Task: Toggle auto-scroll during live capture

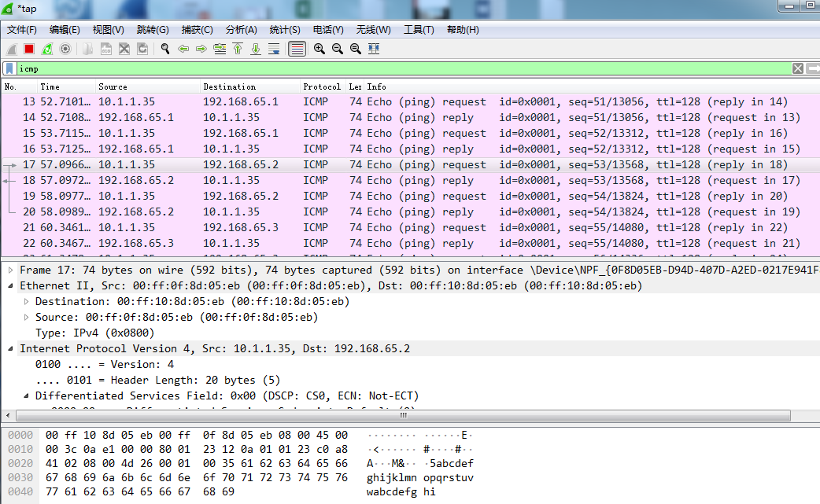Action: [x=274, y=48]
